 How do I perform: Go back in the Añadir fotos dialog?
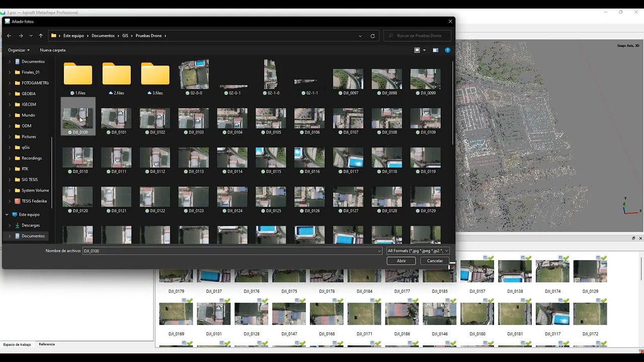(x=9, y=36)
